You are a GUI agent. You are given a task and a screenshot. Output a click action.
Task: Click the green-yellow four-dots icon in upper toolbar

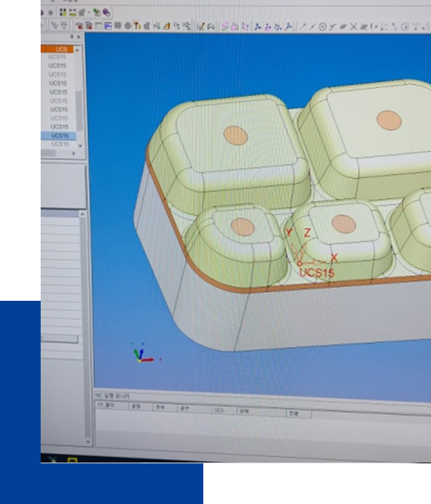[x=63, y=12]
